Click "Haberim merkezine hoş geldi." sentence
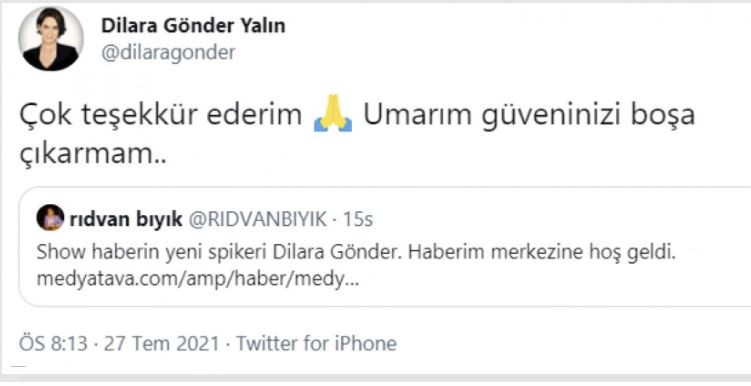This screenshot has height=386, width=751. (542, 252)
